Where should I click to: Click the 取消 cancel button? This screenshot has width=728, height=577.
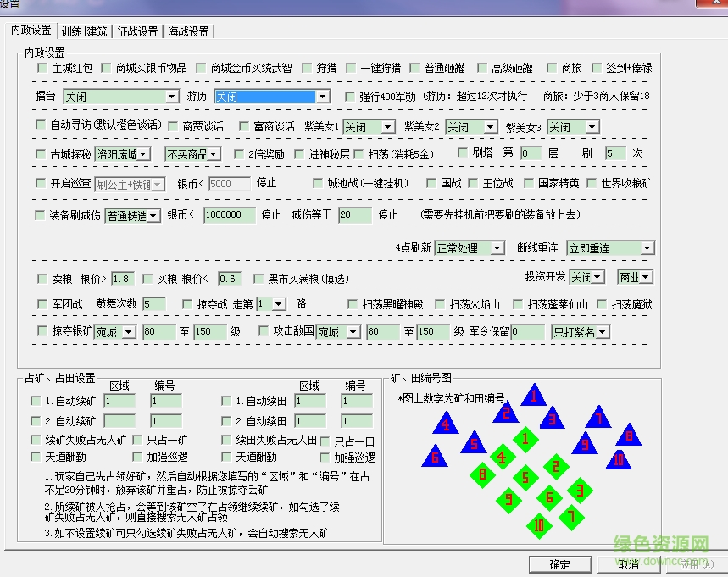coord(627,564)
